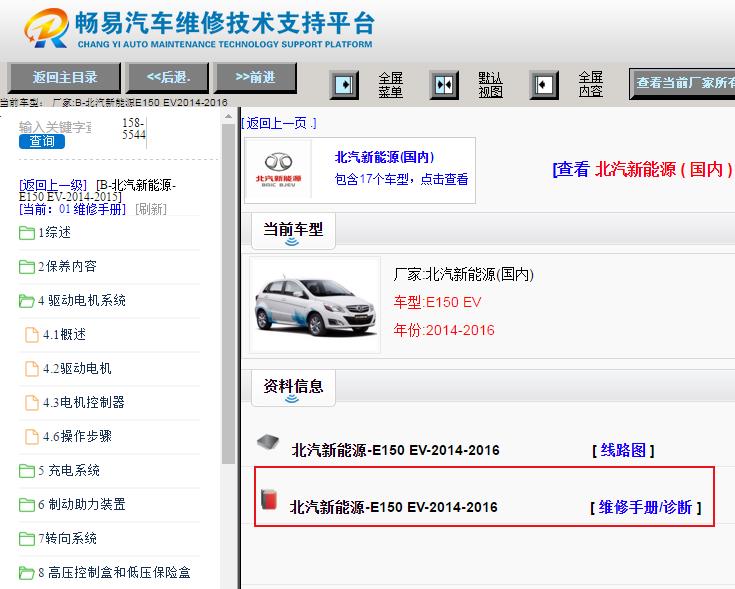
Task: Click the blue 查询 search button
Action: coord(42,141)
